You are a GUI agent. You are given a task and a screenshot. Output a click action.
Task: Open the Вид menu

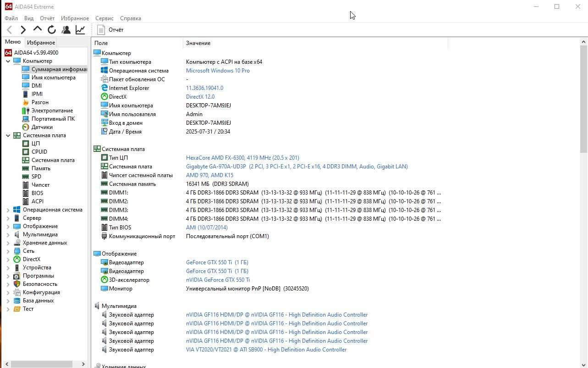[29, 18]
